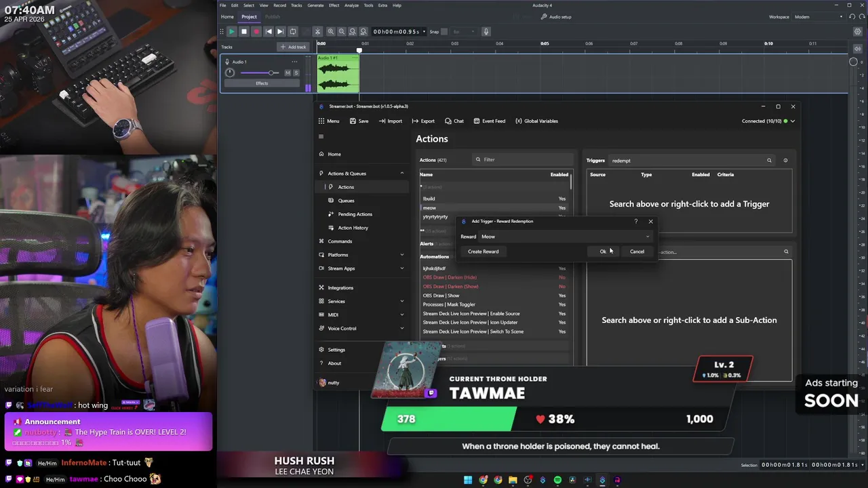This screenshot has height=488, width=868.
Task: Toggle the Snap checkbox in Audacity
Action: tap(444, 31)
